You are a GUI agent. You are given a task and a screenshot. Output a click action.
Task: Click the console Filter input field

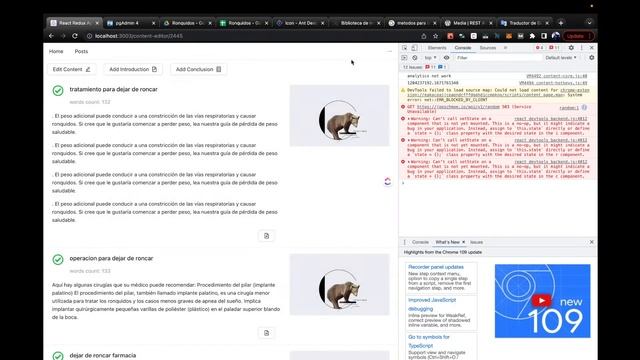pos(498,58)
